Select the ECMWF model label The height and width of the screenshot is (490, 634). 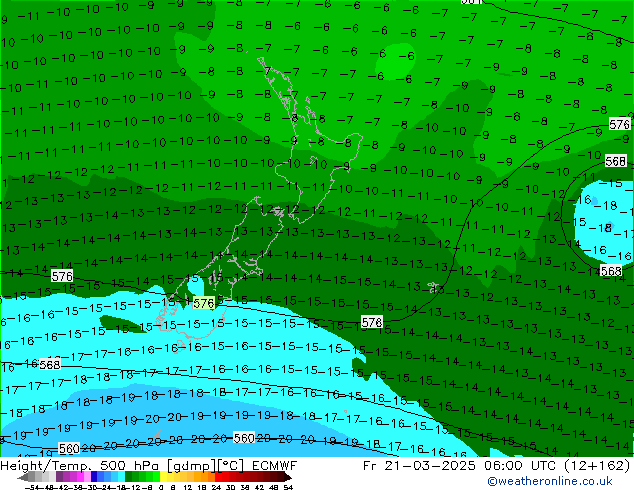[275, 466]
